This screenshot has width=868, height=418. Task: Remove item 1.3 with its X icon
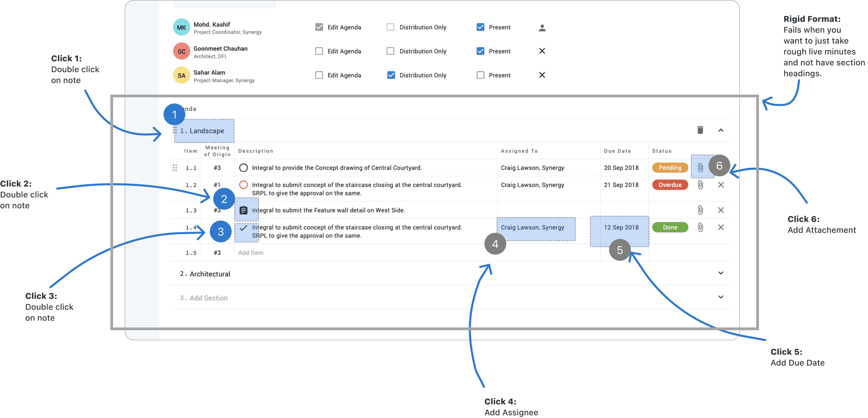click(721, 210)
